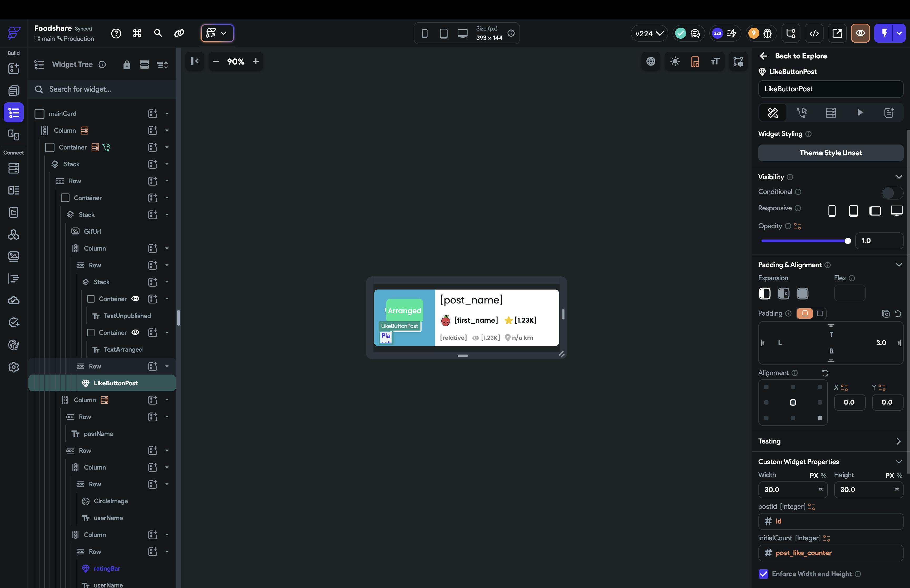This screenshot has width=910, height=588.
Task: Open the help question mark icon
Action: click(x=116, y=34)
